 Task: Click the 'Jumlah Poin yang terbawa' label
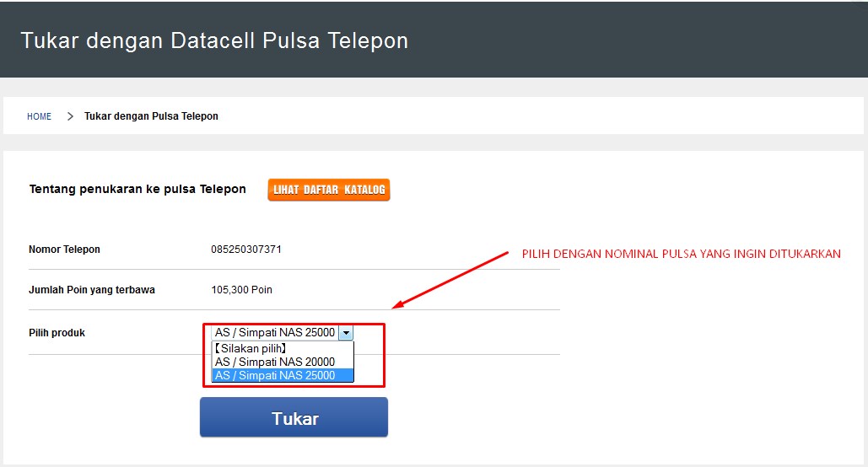tap(92, 290)
